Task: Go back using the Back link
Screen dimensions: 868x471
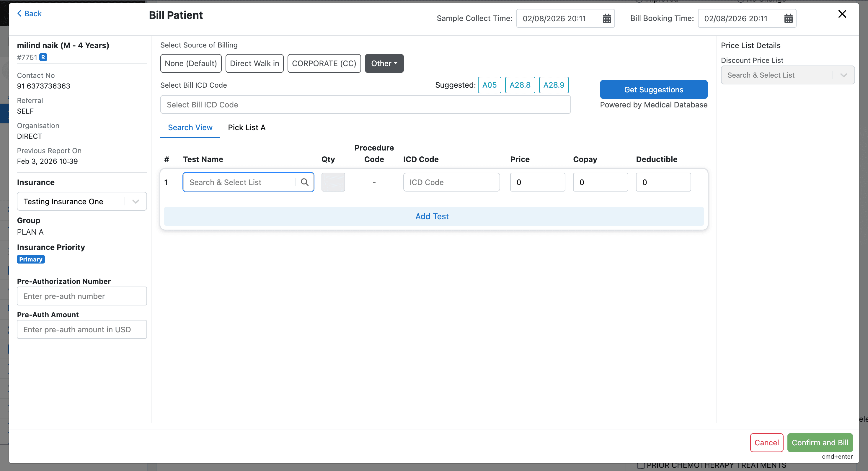Action: click(29, 14)
